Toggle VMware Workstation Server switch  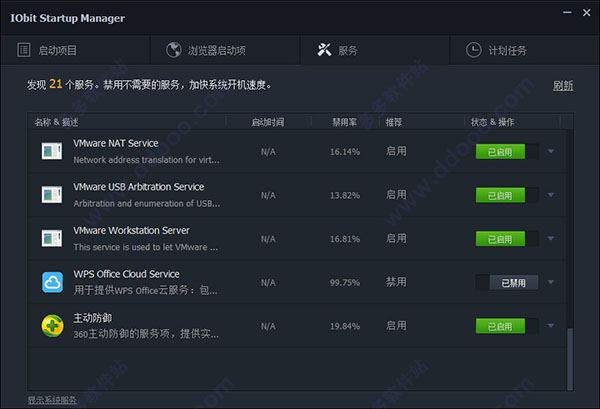coord(507,239)
